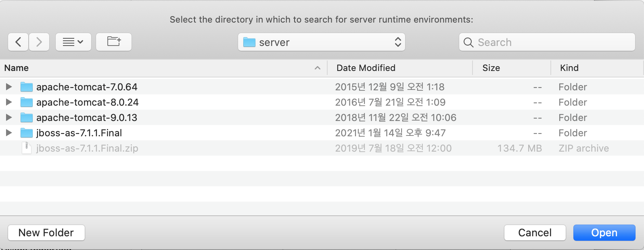This screenshot has width=644, height=250.
Task: Sort by the Size column header
Action: click(511, 68)
